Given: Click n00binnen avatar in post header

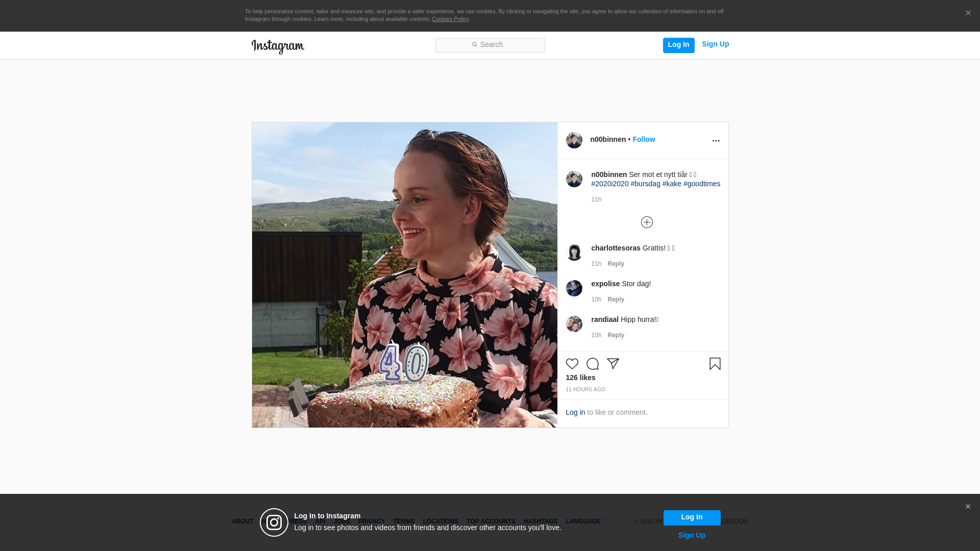Looking at the screenshot, I should 574,140.
